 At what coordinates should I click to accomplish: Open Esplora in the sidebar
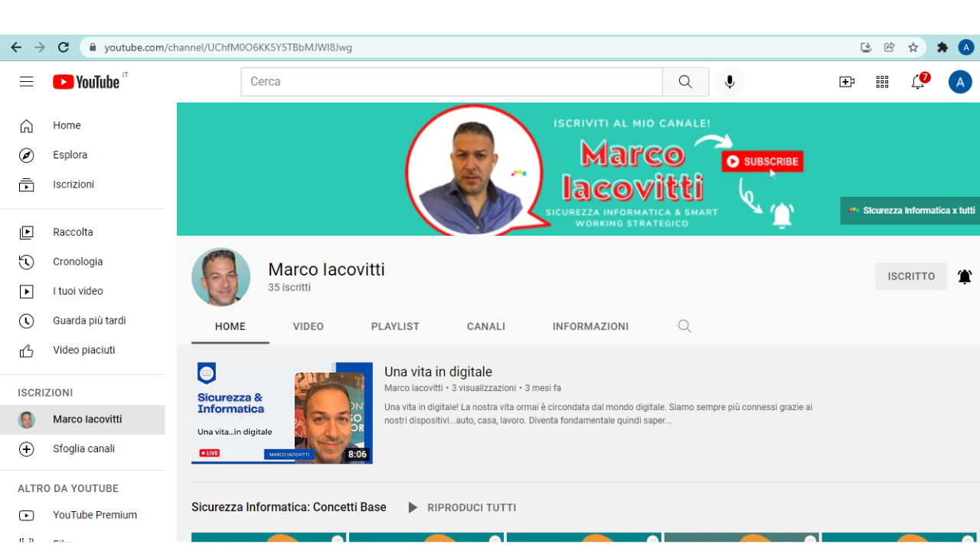pos(83,155)
